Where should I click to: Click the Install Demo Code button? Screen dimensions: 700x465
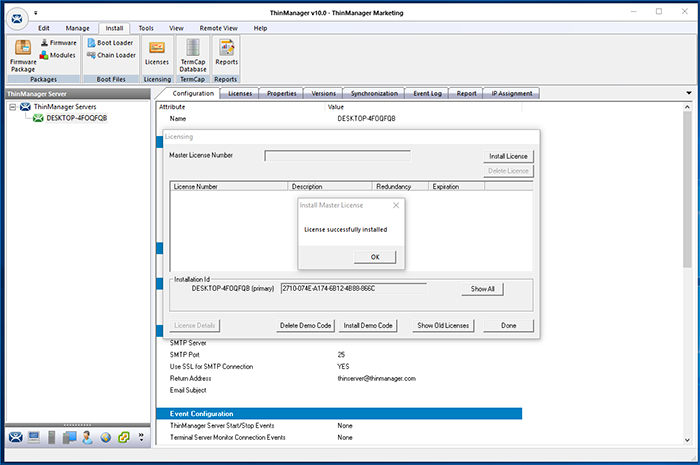[368, 325]
